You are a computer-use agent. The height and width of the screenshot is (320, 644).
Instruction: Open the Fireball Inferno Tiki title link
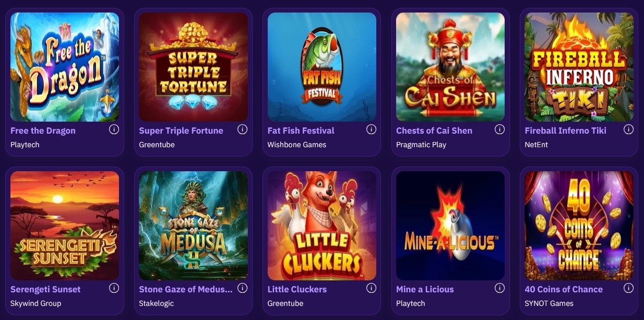(x=565, y=131)
